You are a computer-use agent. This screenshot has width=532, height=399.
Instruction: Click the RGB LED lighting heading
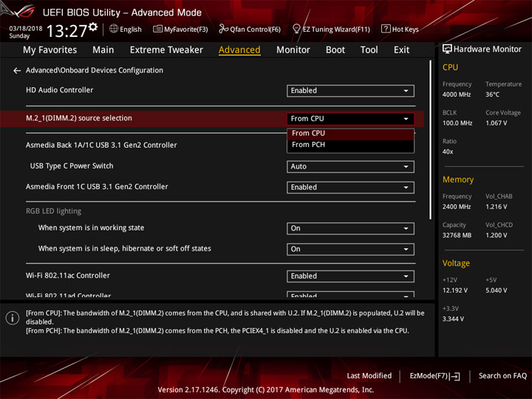pos(54,211)
